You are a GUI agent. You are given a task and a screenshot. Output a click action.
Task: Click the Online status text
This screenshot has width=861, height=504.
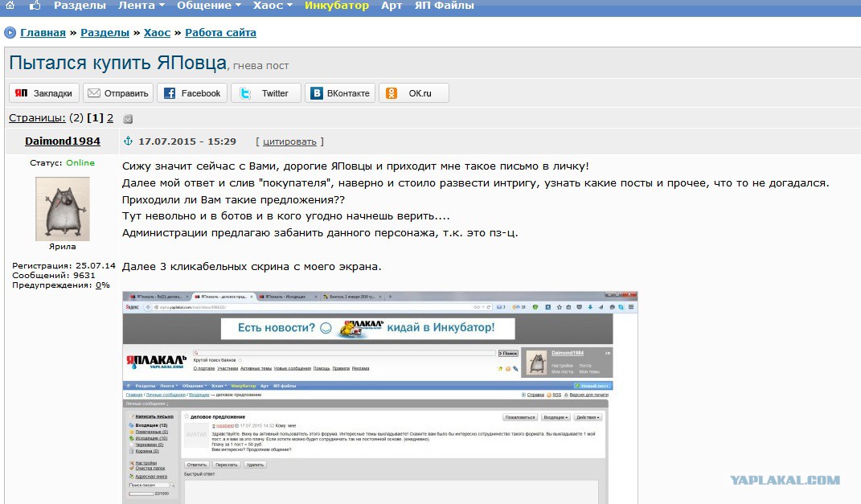tap(80, 162)
